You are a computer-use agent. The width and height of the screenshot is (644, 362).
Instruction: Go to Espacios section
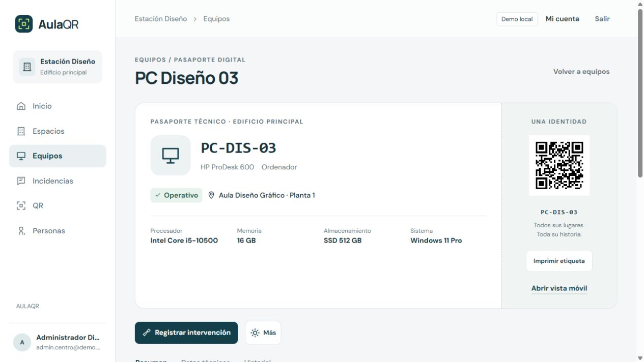pos(58,131)
